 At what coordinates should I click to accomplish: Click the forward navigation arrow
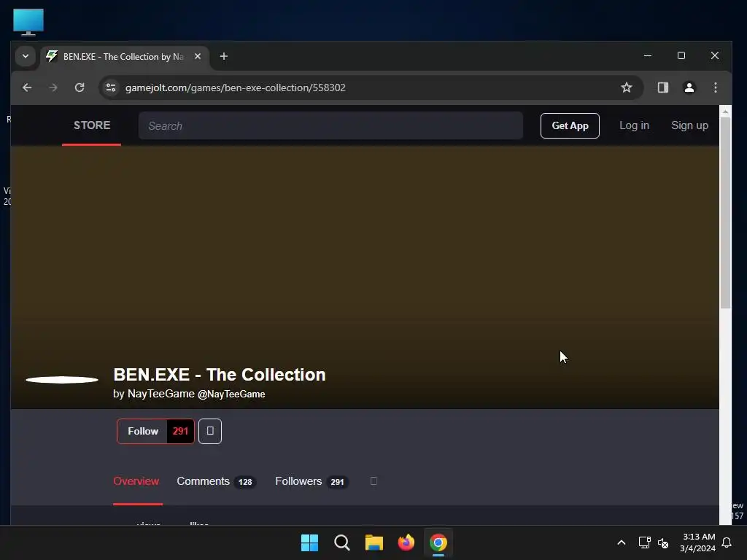click(x=53, y=87)
